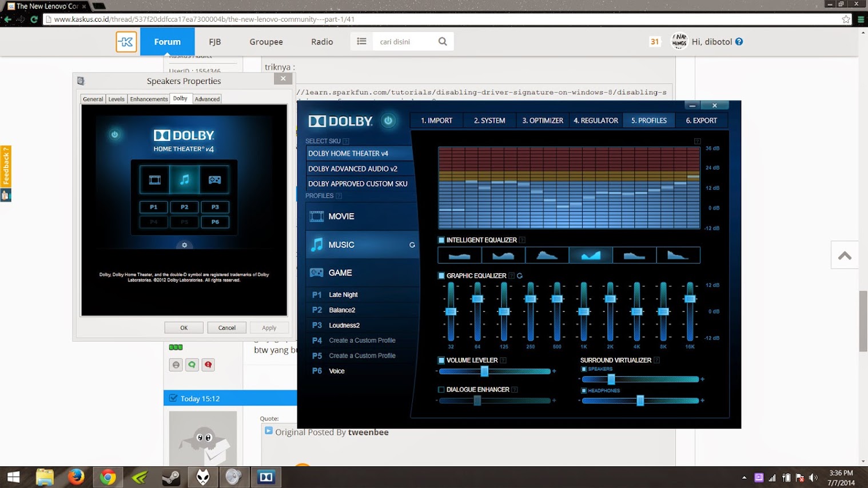Select the music note icon in Speakers Properties
Screen dimensions: 868x488
[x=184, y=180]
